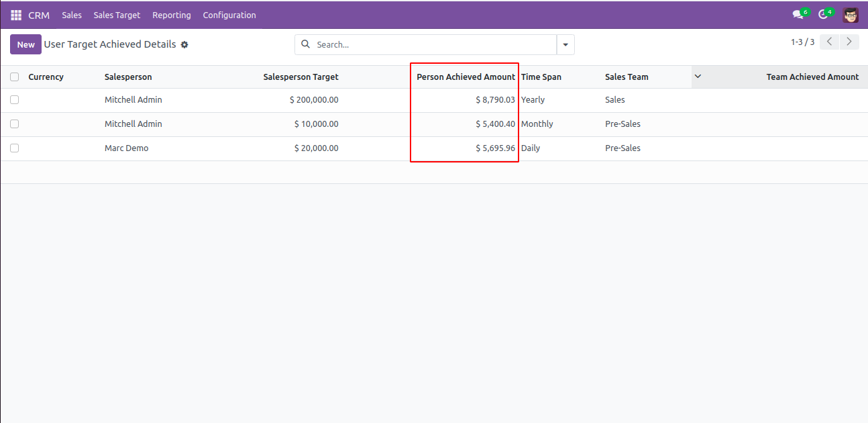Toggle the select-all header checkbox
The image size is (868, 423).
(15, 77)
